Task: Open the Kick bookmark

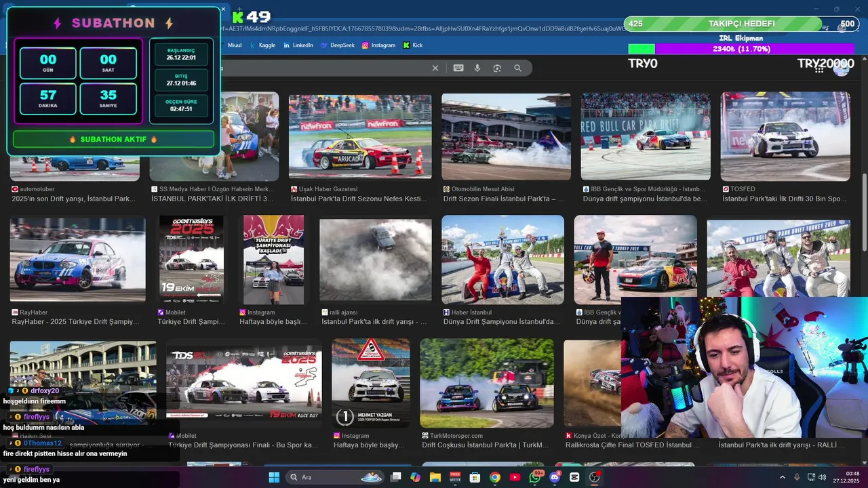Action: click(413, 45)
